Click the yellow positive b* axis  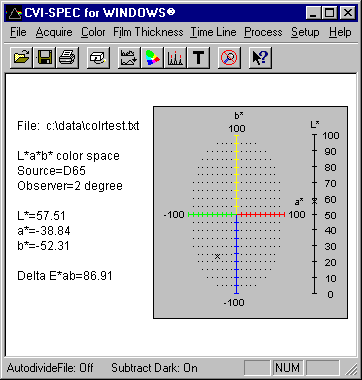[x=236, y=174]
